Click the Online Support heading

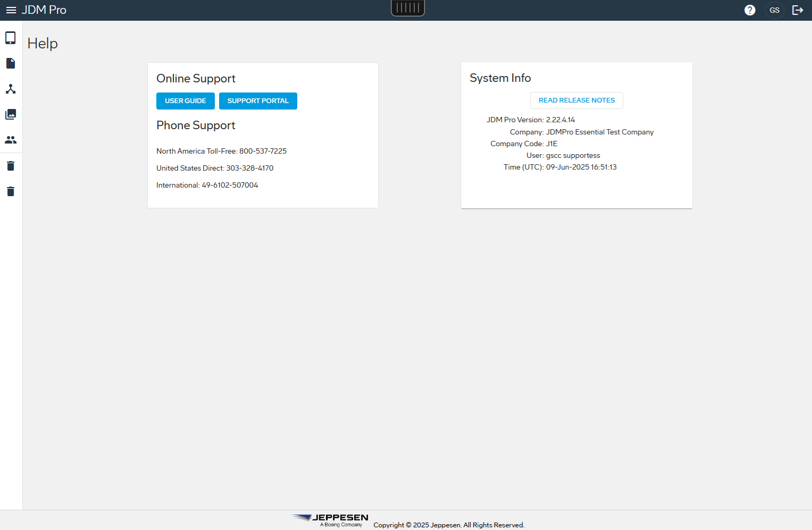[x=196, y=79]
